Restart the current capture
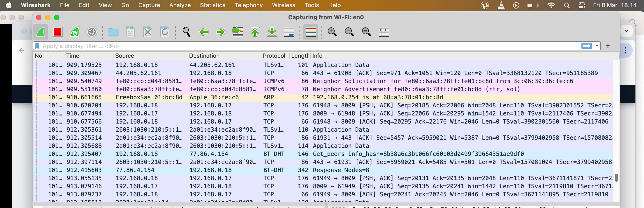 [75, 32]
